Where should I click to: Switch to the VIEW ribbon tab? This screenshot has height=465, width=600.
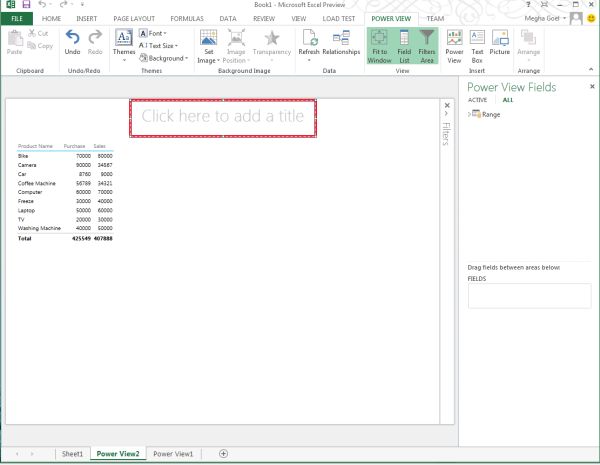pos(298,19)
